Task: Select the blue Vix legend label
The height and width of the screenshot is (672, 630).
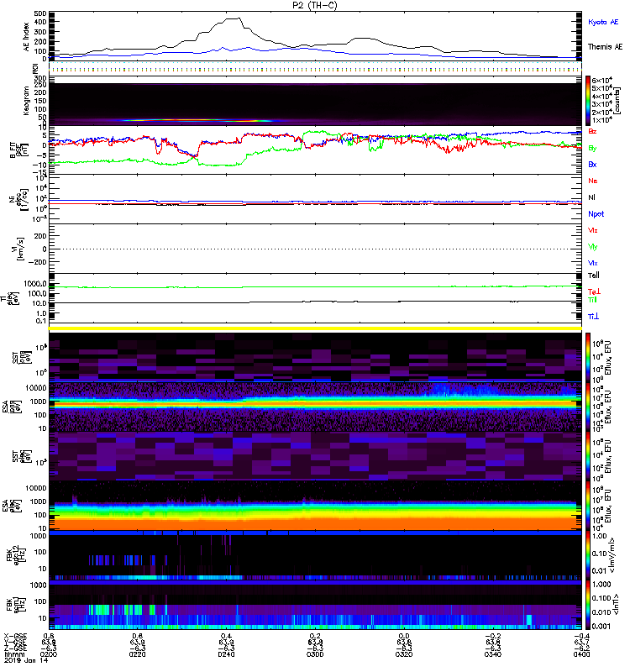Action: click(593, 263)
